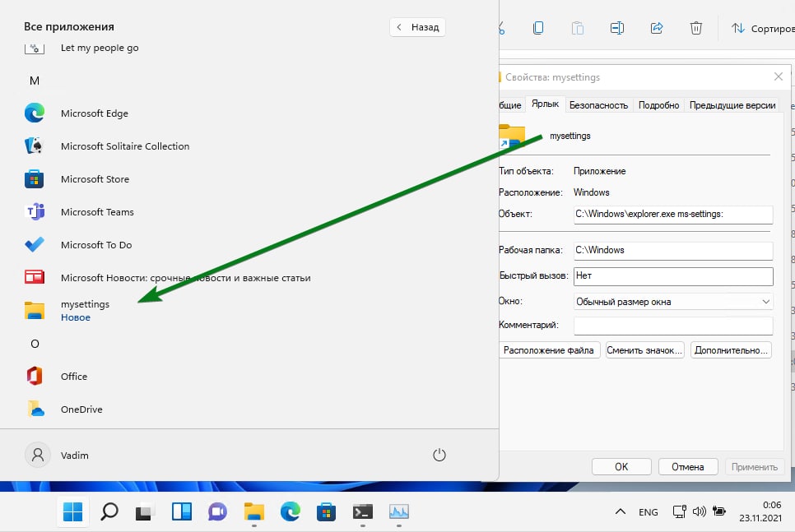Go back with the Назад button
795x532 pixels.
(418, 27)
